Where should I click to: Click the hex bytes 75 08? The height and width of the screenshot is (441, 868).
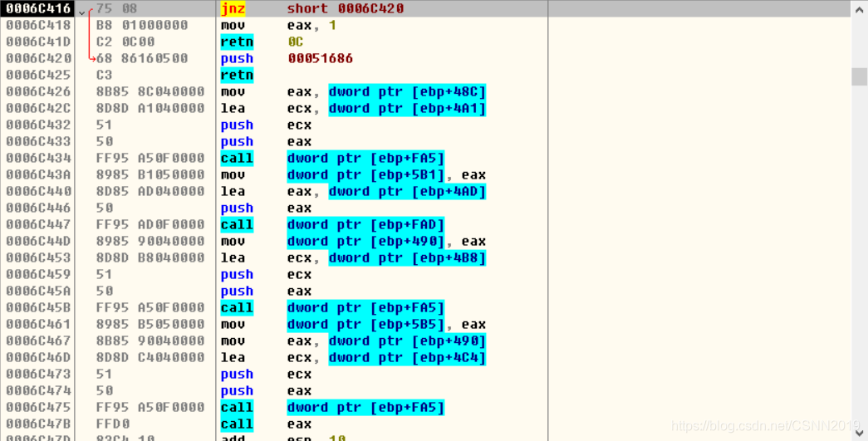pos(117,9)
